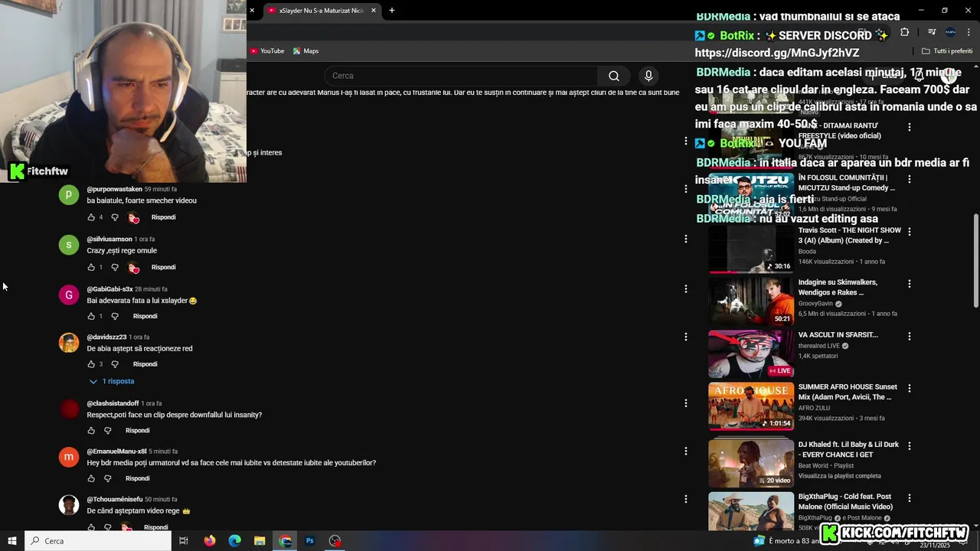This screenshot has height=551, width=980.
Task: Click the page vertical scrollbar
Action: click(x=975, y=260)
